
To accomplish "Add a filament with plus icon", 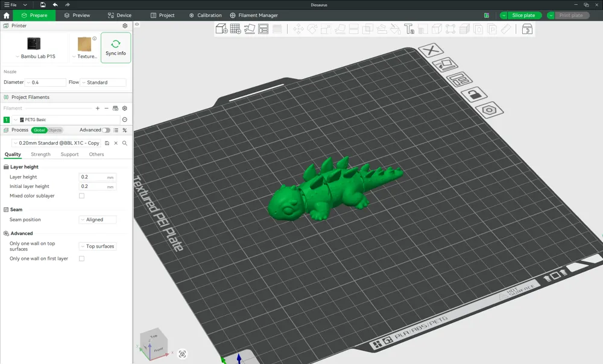I will click(x=98, y=108).
